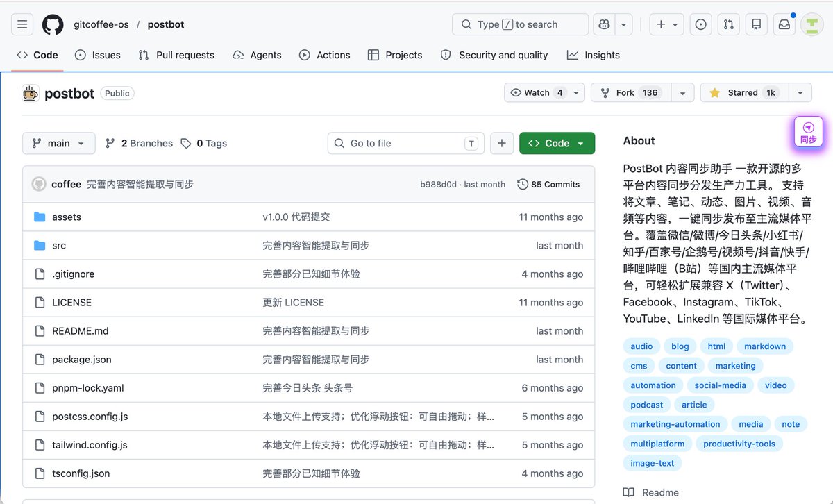
Task: Open the main branch selector dropdown
Action: pyautogui.click(x=59, y=143)
